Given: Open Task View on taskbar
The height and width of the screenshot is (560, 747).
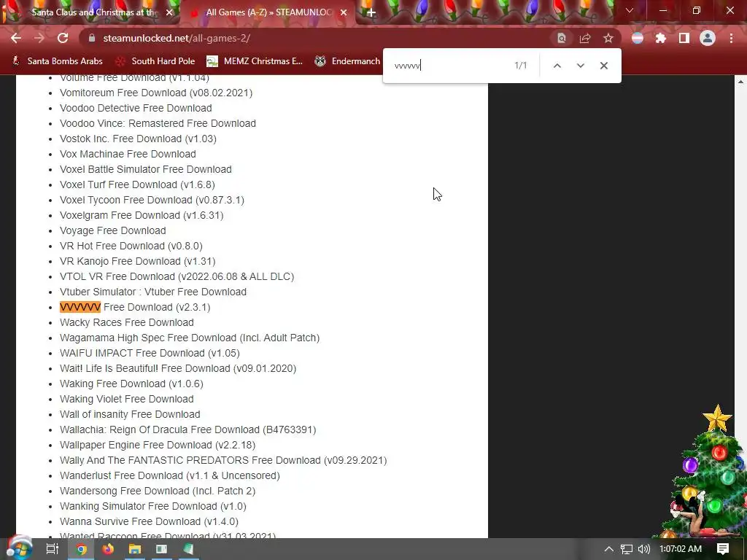Looking at the screenshot, I should coord(52,549).
